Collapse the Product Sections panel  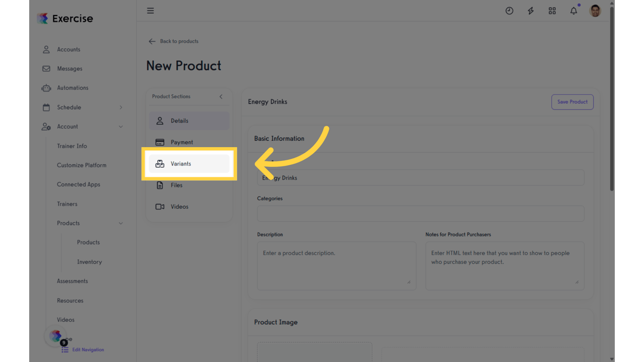pyautogui.click(x=221, y=97)
